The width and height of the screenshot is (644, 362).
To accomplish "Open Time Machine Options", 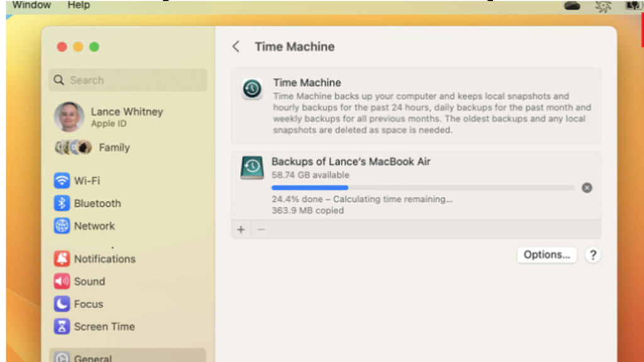I will coord(547,255).
